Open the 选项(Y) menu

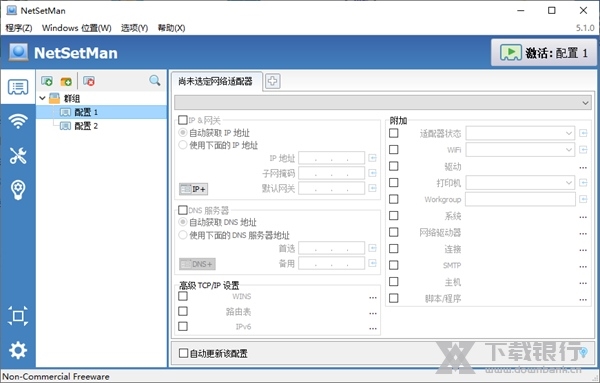click(134, 28)
